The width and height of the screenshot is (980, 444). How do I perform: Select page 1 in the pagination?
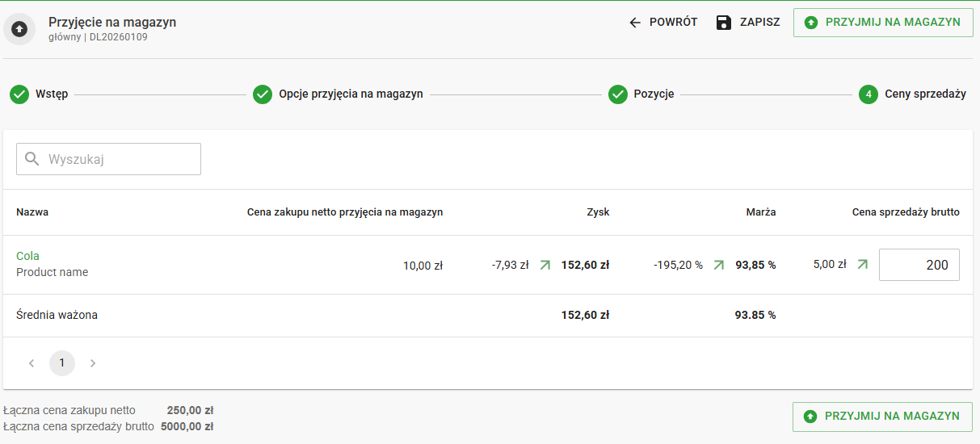(62, 363)
